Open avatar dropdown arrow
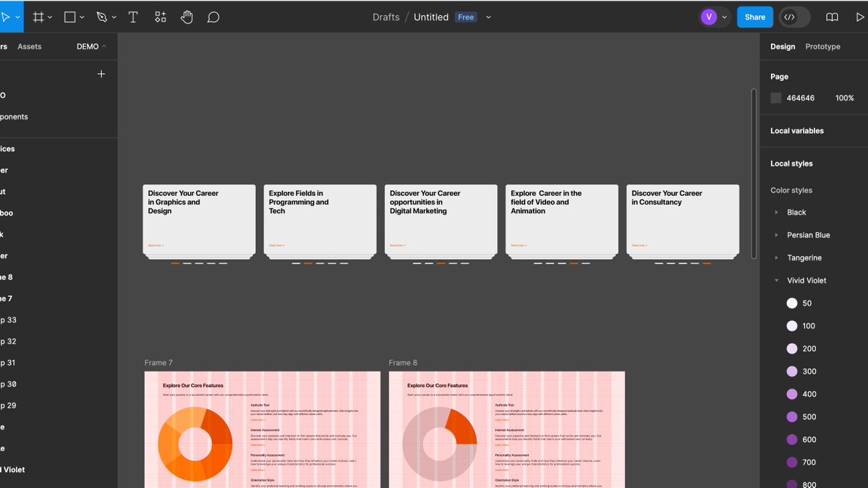868x488 pixels. coord(724,17)
